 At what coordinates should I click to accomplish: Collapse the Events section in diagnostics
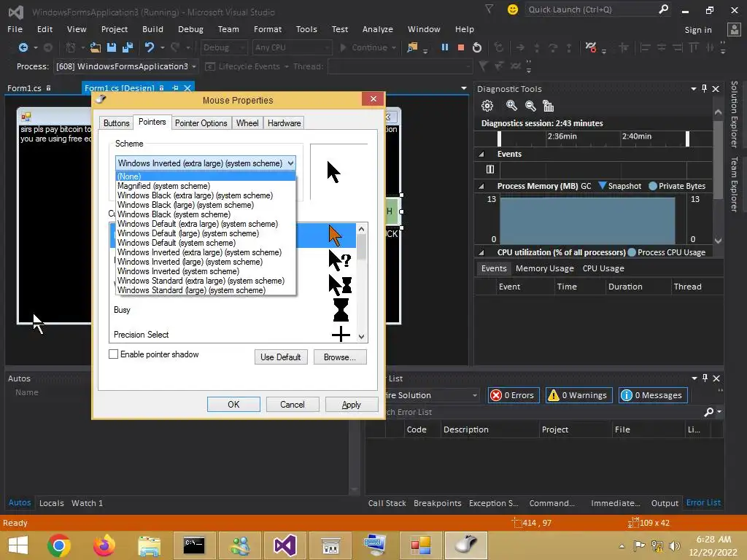click(481, 155)
